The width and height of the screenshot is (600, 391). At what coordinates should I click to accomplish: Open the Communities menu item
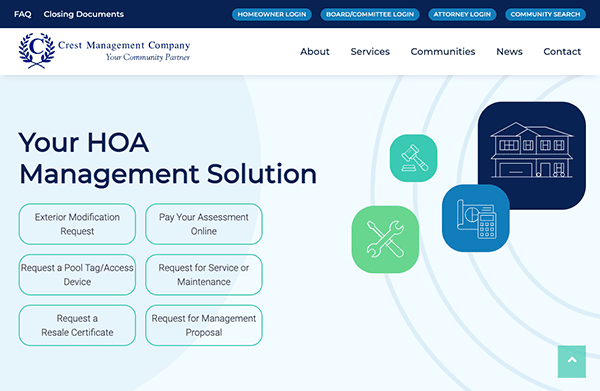point(443,52)
